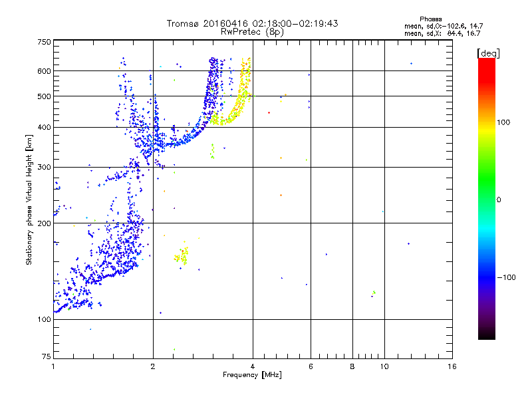The image size is (532, 399).
Task: Click the "750" height axis label
Action: [44, 42]
